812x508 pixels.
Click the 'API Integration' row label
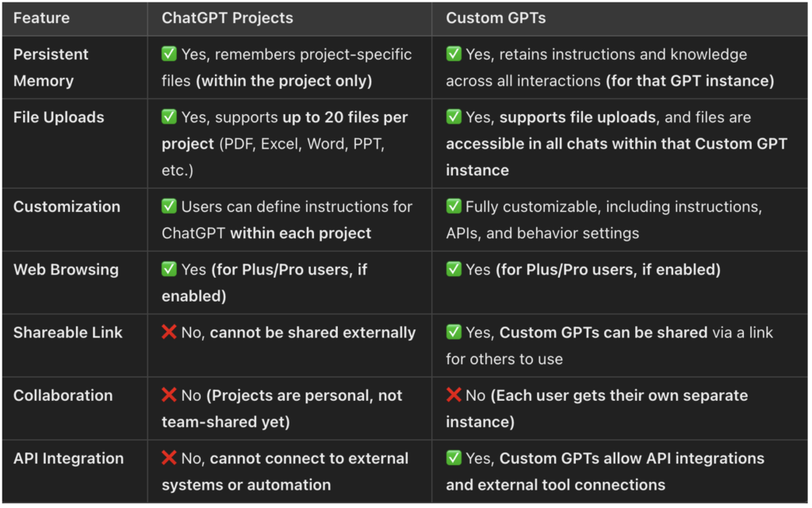click(68, 458)
